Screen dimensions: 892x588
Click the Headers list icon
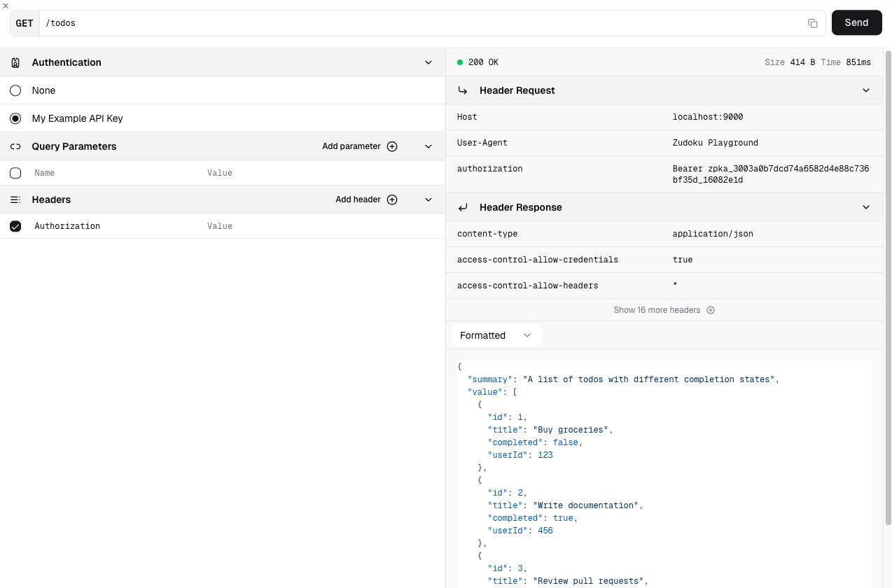[x=15, y=199]
